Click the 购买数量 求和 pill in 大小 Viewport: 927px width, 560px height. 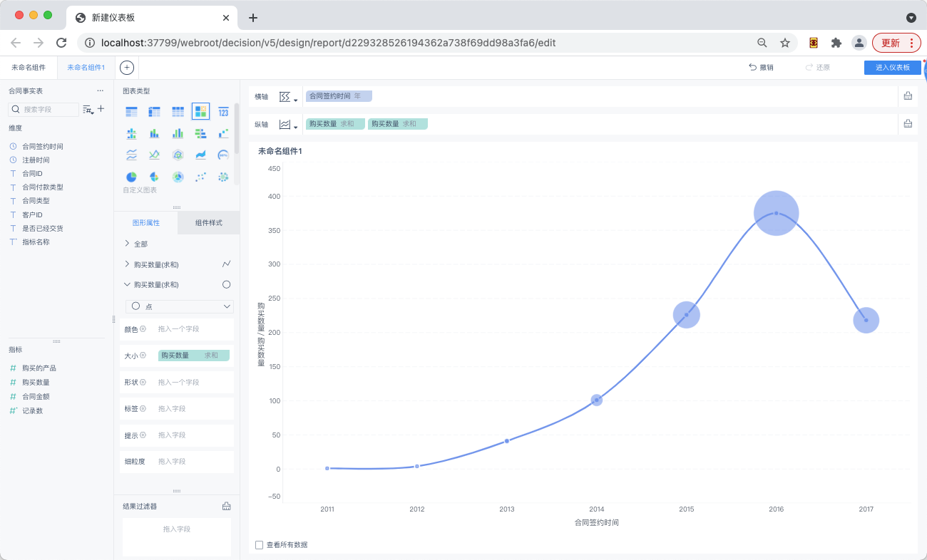click(x=194, y=356)
